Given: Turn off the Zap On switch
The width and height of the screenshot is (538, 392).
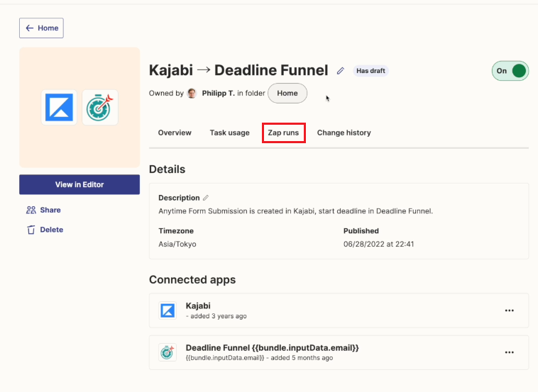Looking at the screenshot, I should tap(510, 71).
